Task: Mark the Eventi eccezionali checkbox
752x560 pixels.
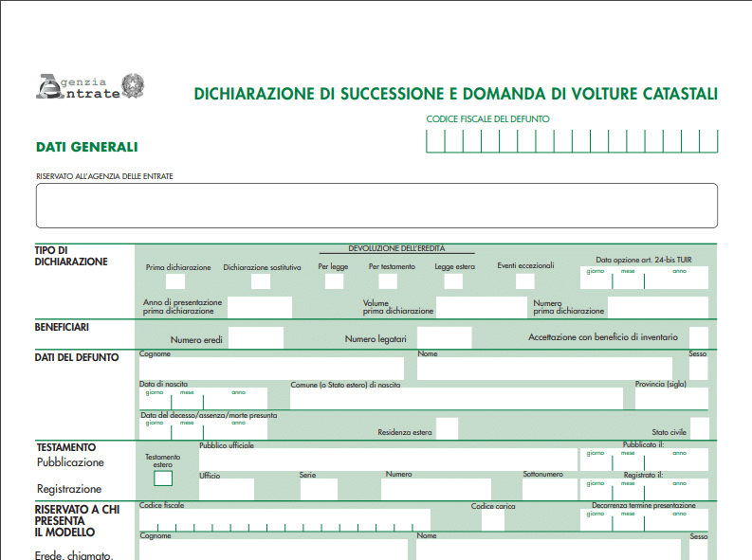Action: (524, 281)
